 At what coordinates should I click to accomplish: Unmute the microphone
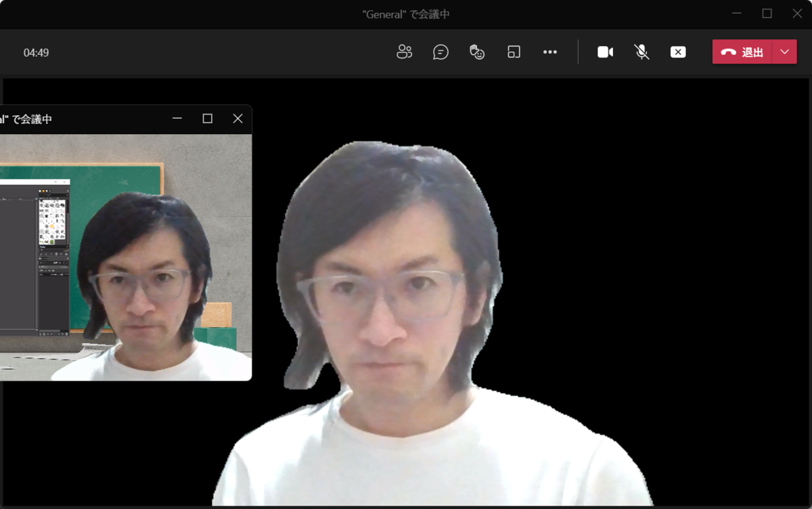tap(642, 52)
